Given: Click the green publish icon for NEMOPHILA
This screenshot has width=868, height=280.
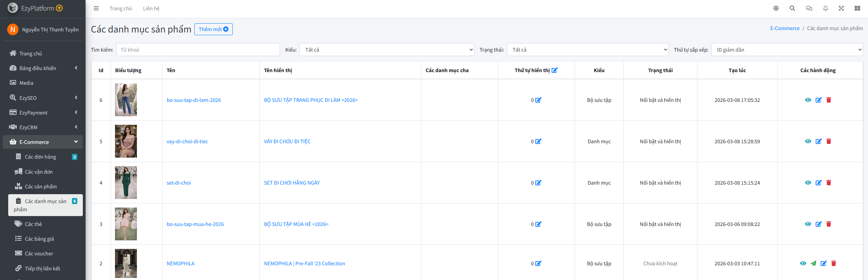Looking at the screenshot, I should (813, 263).
